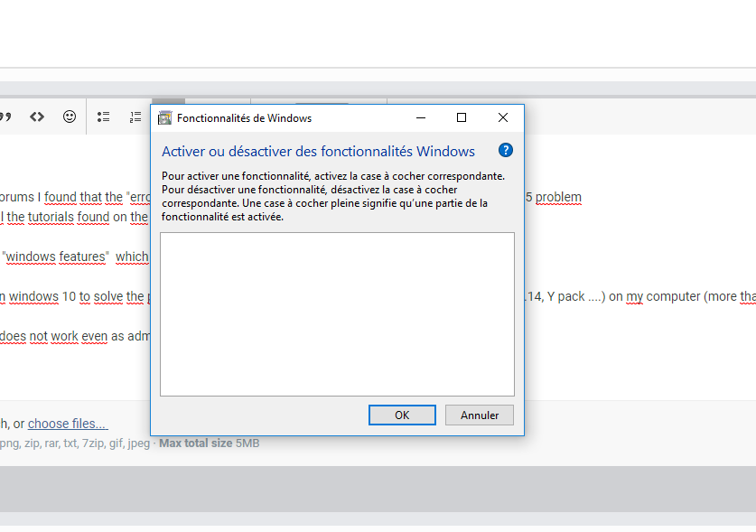756x532 pixels.
Task: Insert a bulleted list in the editor
Action: [x=103, y=117]
